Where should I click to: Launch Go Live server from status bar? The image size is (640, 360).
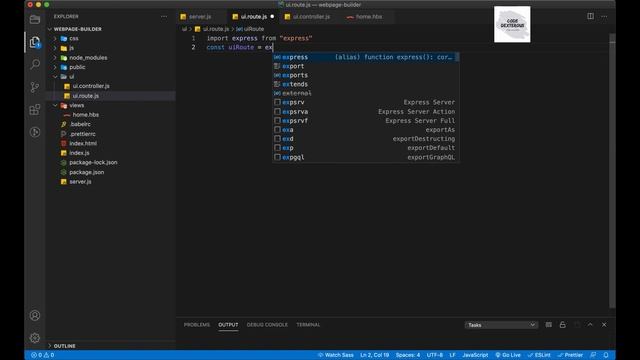508,355
